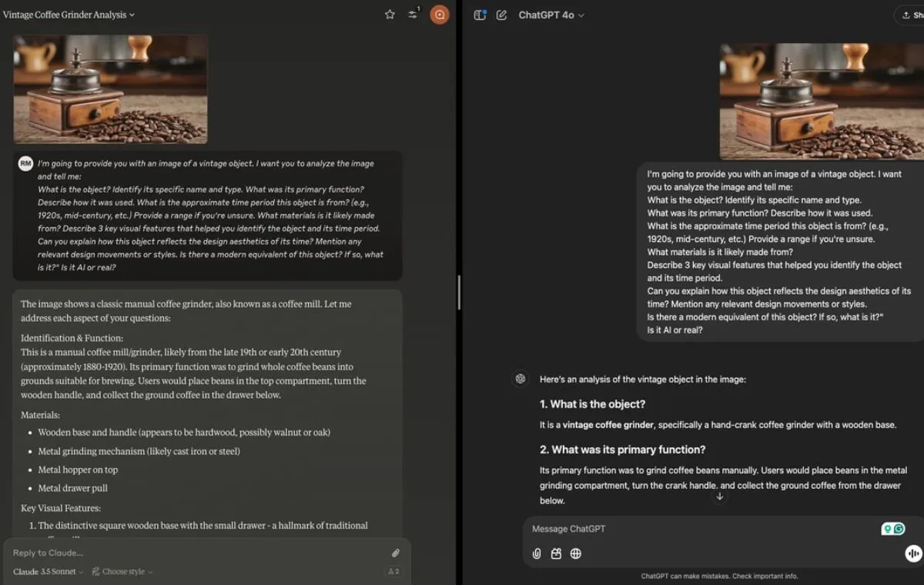Open the ChatGPT 4o model dropdown

pyautogui.click(x=551, y=15)
